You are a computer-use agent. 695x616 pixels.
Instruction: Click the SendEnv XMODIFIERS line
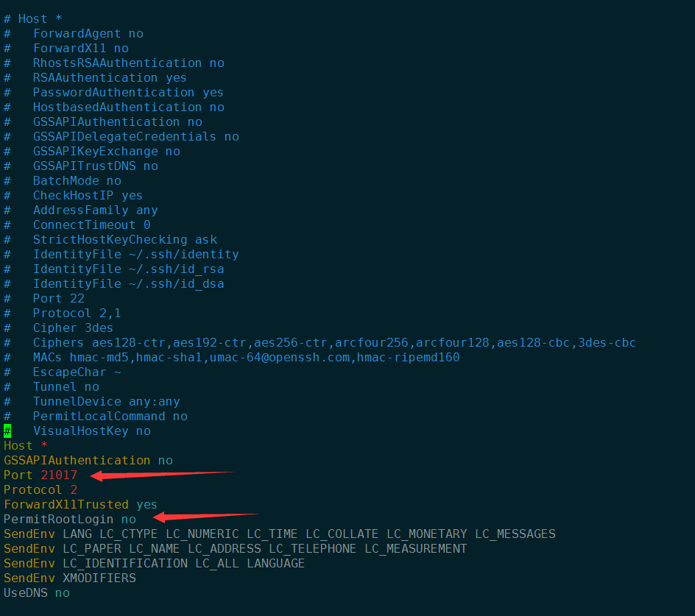click(70, 578)
